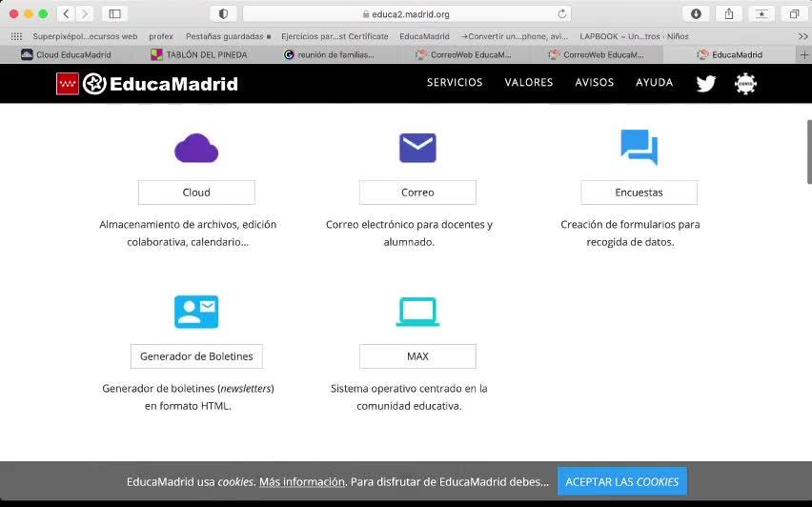812x507 pixels.
Task: Switch to the TABLÓN DEL PINEDA tab
Action: [199, 54]
